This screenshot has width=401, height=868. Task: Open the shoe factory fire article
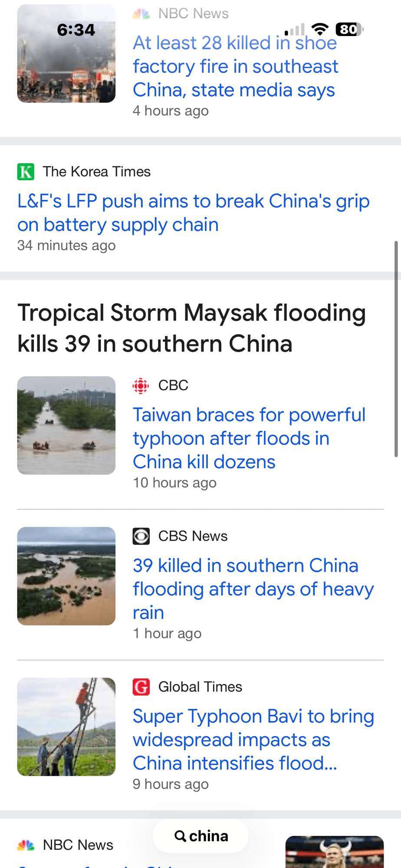coord(235,66)
